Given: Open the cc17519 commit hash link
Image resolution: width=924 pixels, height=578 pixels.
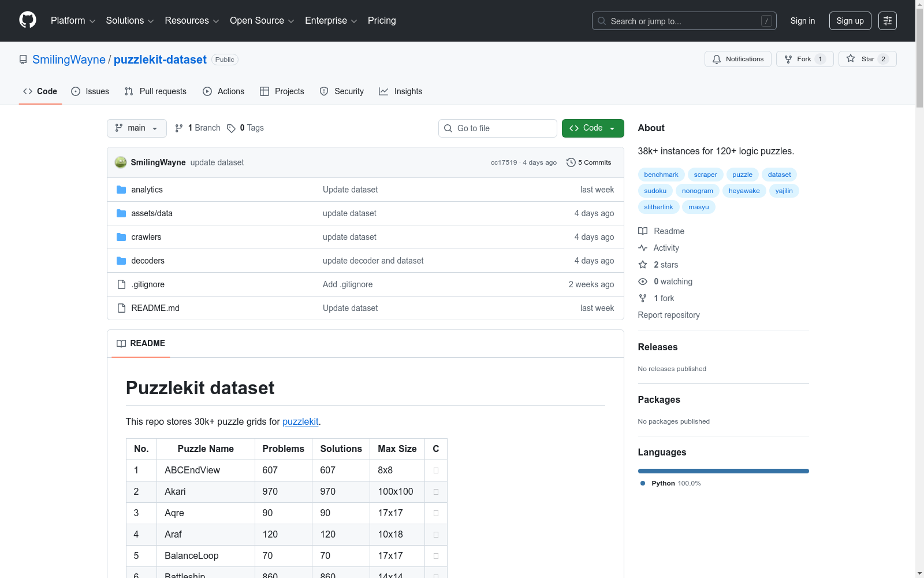Looking at the screenshot, I should 504,162.
